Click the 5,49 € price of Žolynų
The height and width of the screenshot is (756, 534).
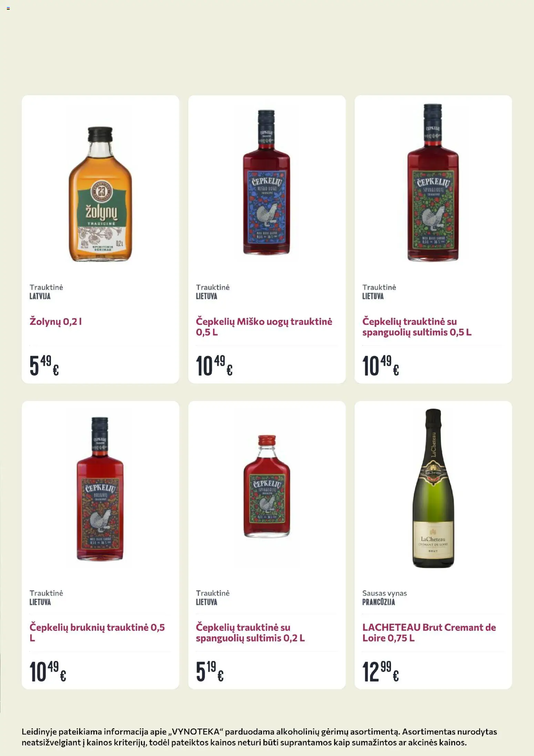pyautogui.click(x=44, y=366)
